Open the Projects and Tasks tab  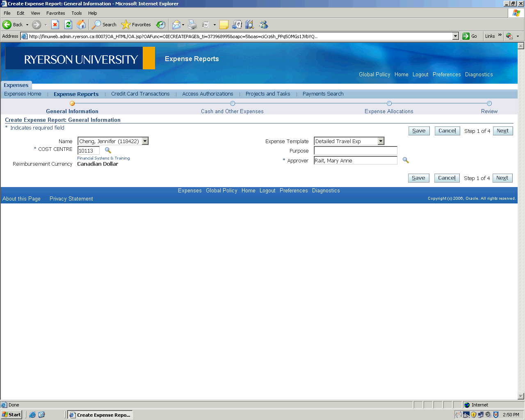point(267,94)
